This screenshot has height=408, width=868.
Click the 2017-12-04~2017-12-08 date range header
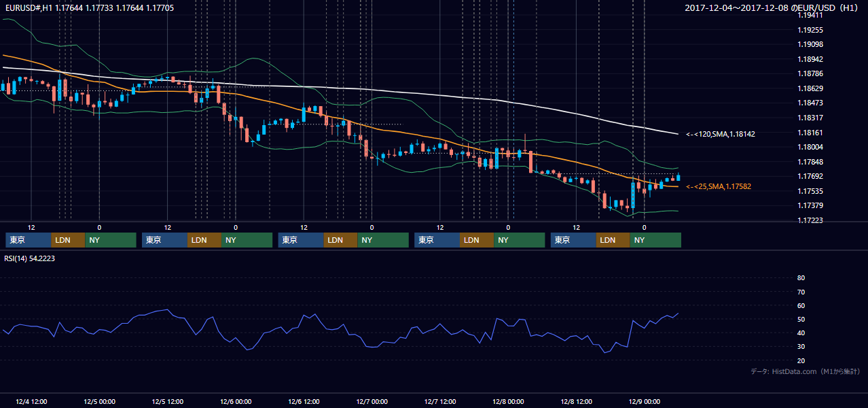[x=771, y=8]
